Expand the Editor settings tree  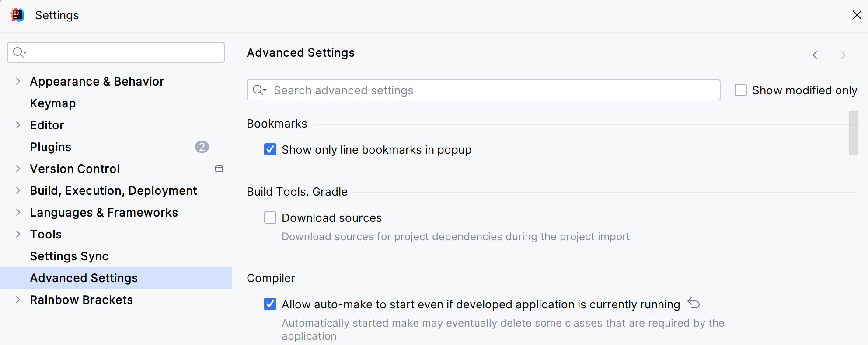coord(18,125)
